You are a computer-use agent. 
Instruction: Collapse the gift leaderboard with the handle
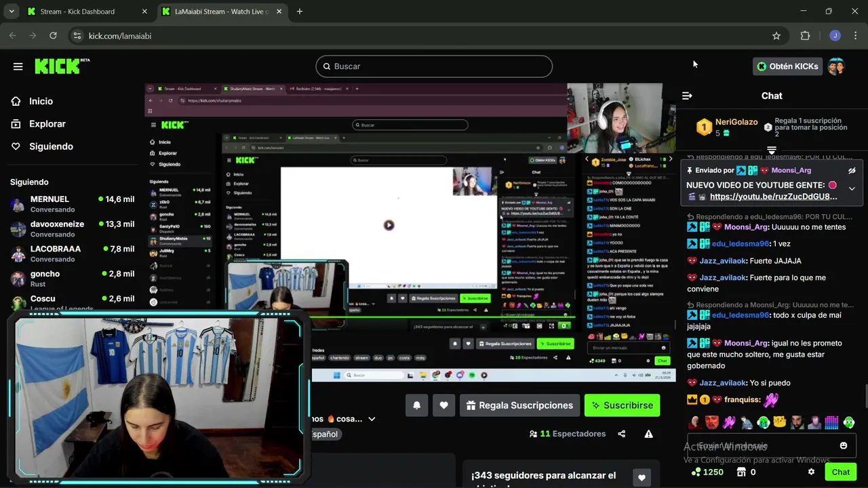pos(772,150)
